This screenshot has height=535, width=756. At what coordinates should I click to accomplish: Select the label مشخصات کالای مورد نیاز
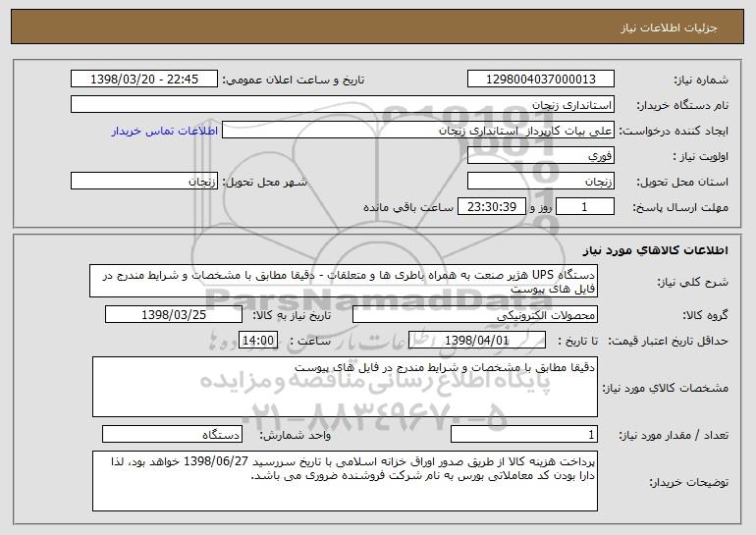coord(666,388)
